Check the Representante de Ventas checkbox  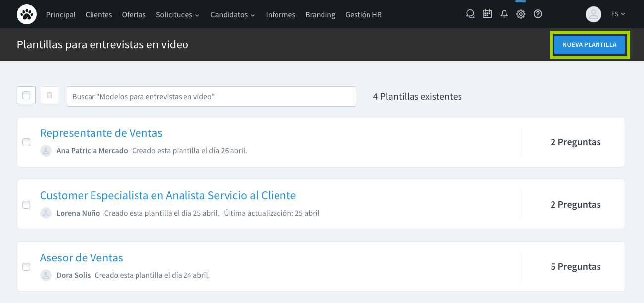pos(26,142)
